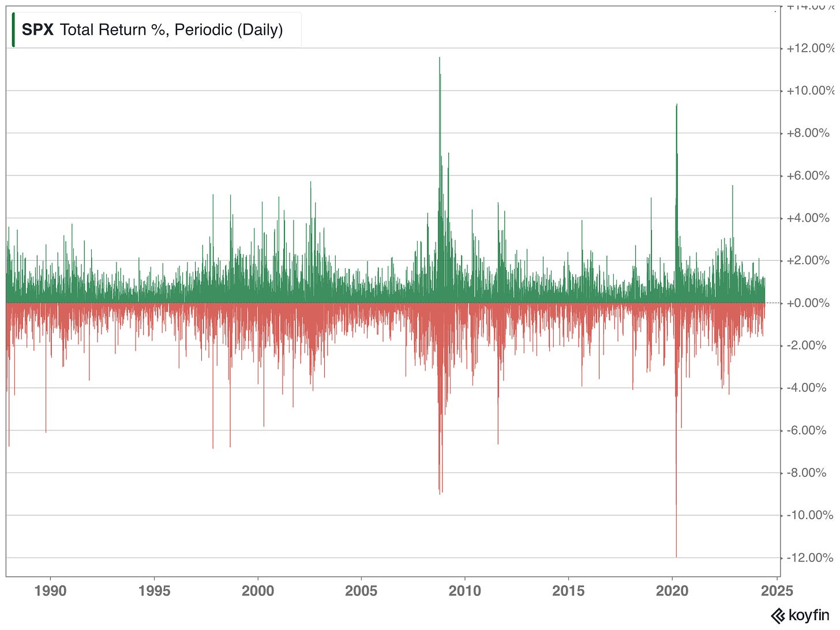Click the +10.00% y-axis label
The width and height of the screenshot is (840, 630).
coord(811,91)
